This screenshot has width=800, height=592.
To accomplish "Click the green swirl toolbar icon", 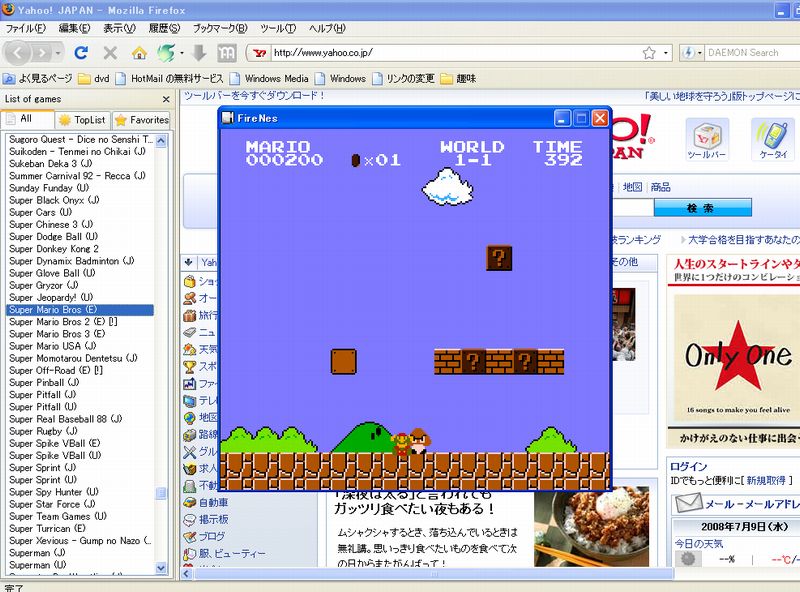I will pyautogui.click(x=167, y=53).
